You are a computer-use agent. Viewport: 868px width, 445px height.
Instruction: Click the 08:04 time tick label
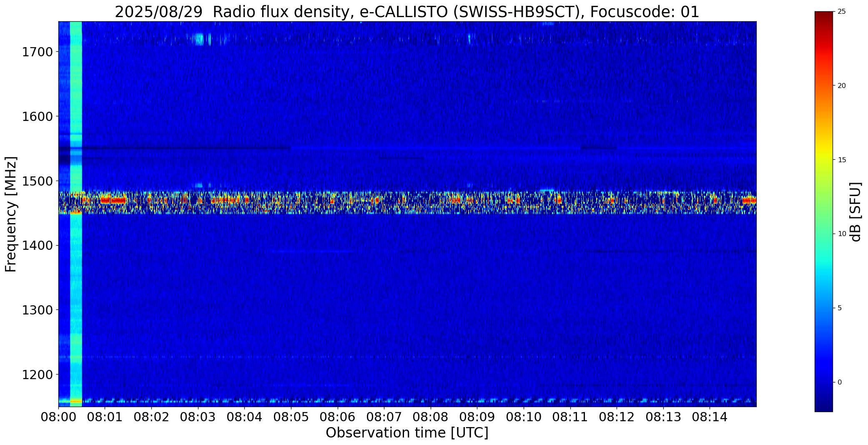coord(244,417)
